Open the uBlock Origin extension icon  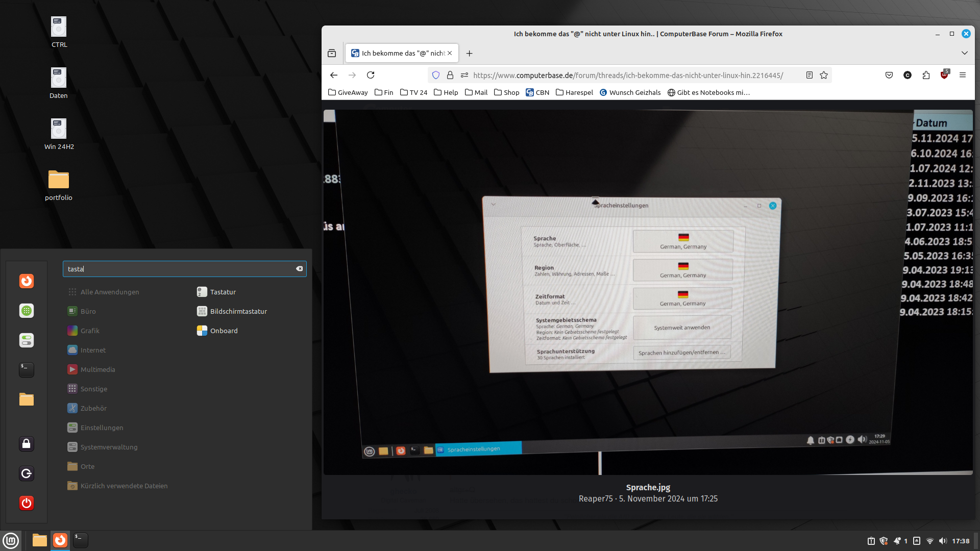point(944,75)
